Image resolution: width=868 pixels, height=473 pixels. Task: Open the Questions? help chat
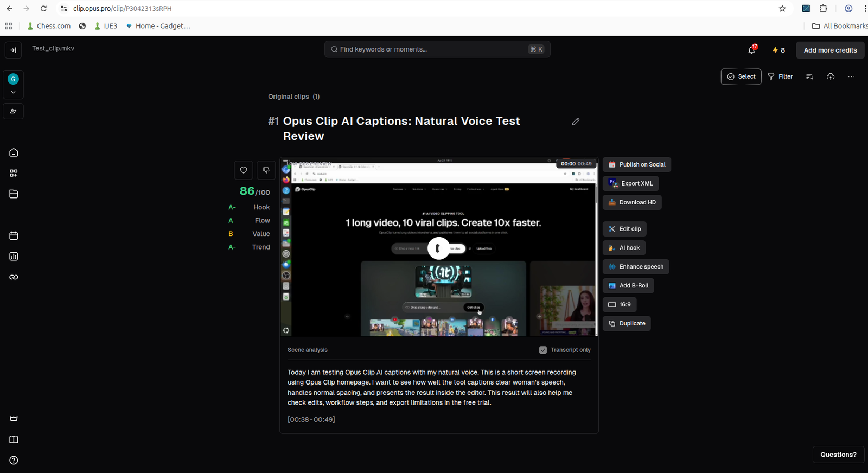(838, 455)
